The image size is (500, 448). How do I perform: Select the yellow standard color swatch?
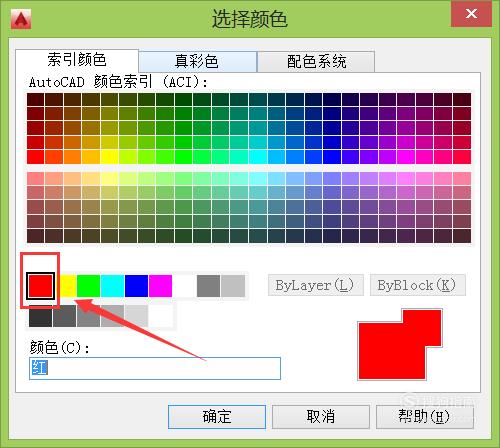[68, 286]
